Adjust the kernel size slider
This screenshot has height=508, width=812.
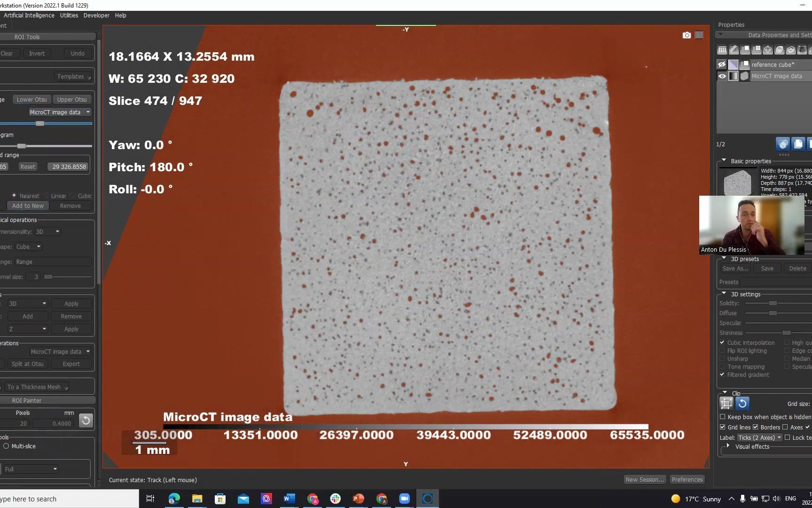(48, 277)
